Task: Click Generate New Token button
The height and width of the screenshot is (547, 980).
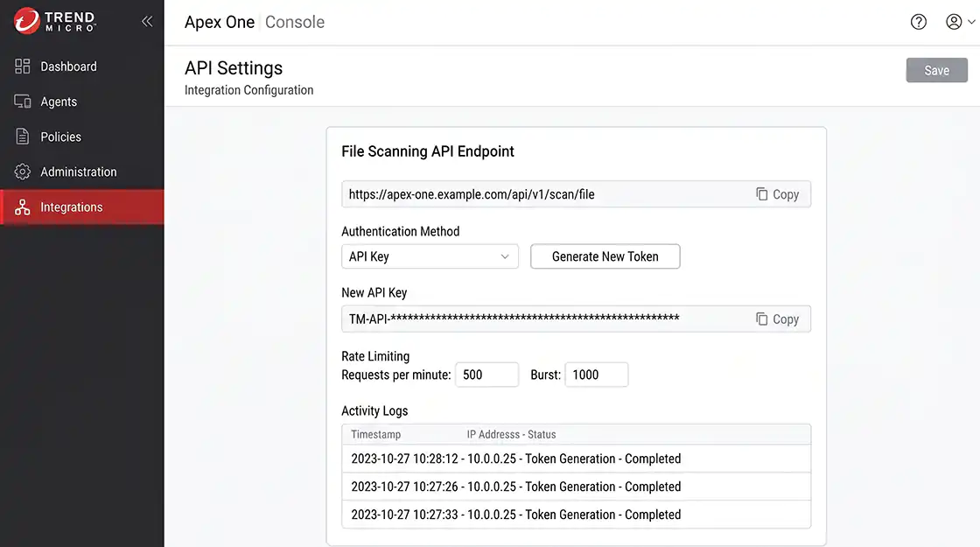Action: [605, 256]
